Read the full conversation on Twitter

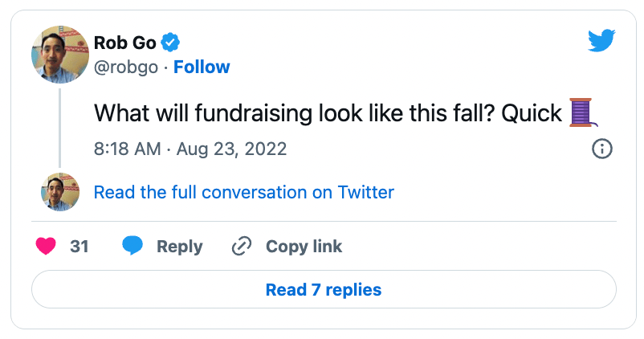click(244, 192)
